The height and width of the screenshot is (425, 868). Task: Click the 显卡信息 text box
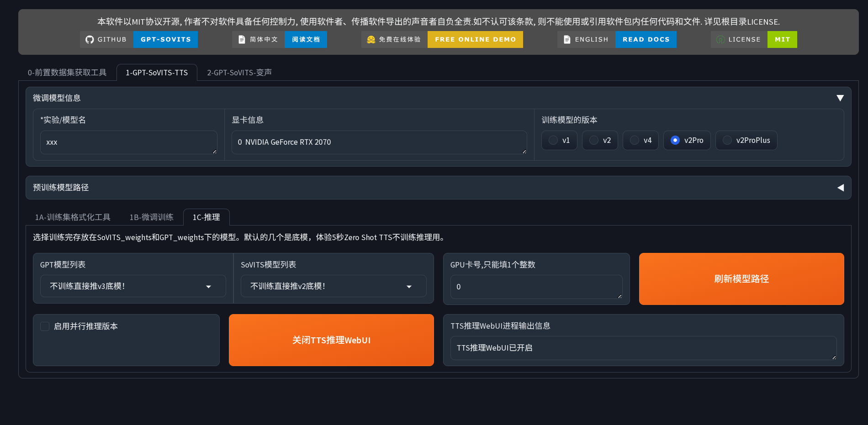379,142
